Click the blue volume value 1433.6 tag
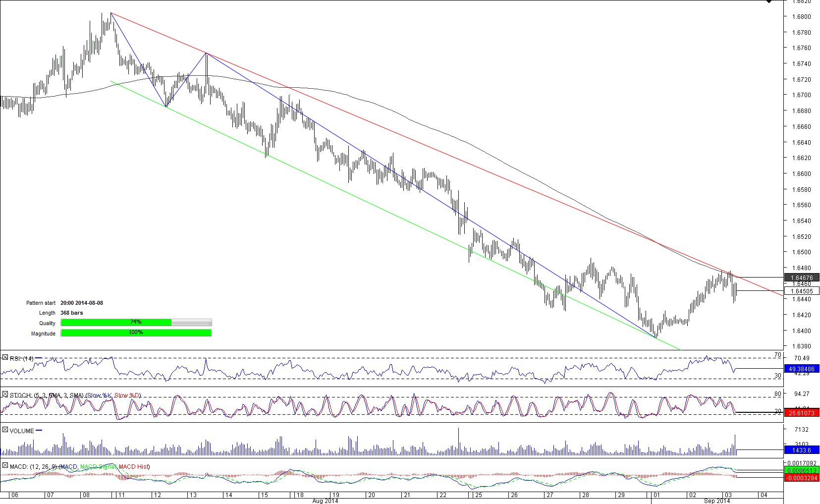The image size is (820, 504). tap(802, 450)
